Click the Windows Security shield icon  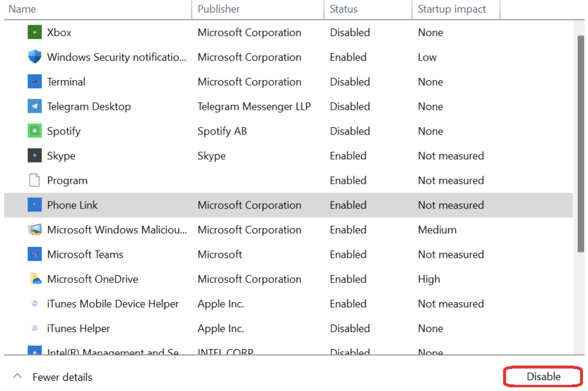coord(34,57)
